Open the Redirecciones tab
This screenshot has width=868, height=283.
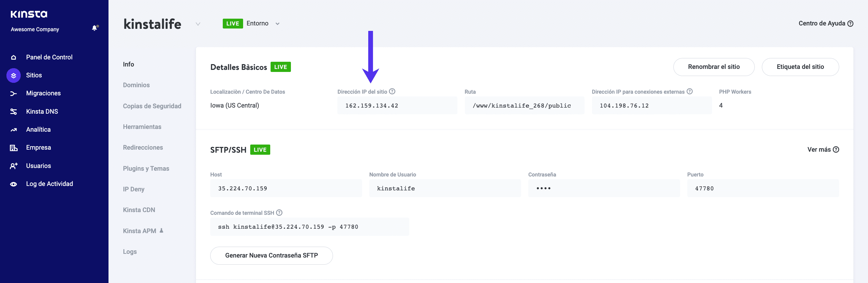(143, 148)
